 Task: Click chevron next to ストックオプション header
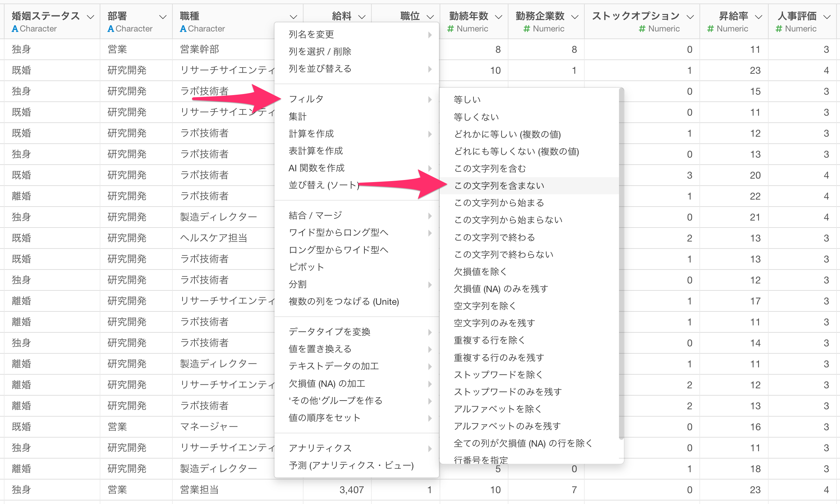tap(690, 17)
